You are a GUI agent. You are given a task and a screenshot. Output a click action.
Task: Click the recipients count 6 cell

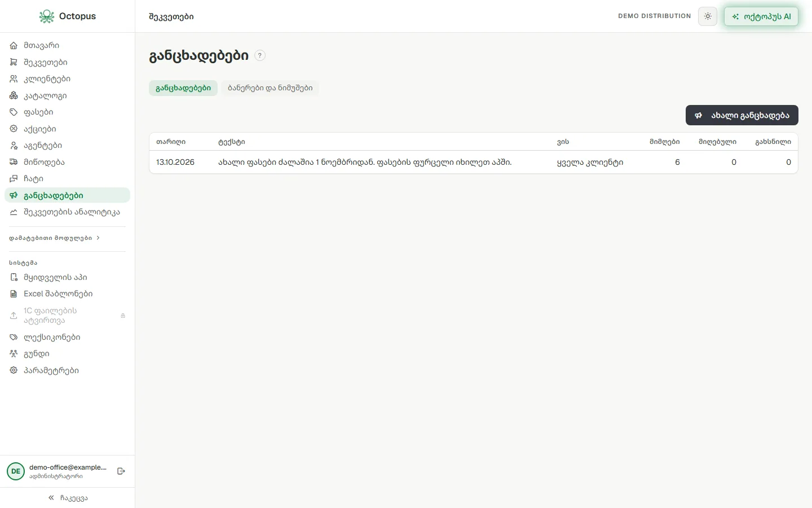pos(677,162)
